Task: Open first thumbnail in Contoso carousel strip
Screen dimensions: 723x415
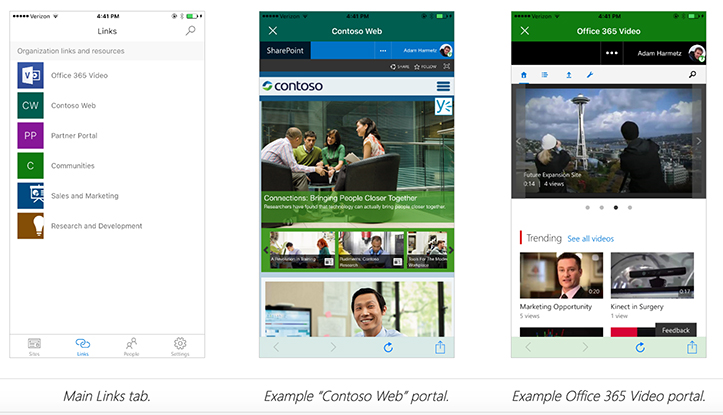Action: [x=302, y=249]
